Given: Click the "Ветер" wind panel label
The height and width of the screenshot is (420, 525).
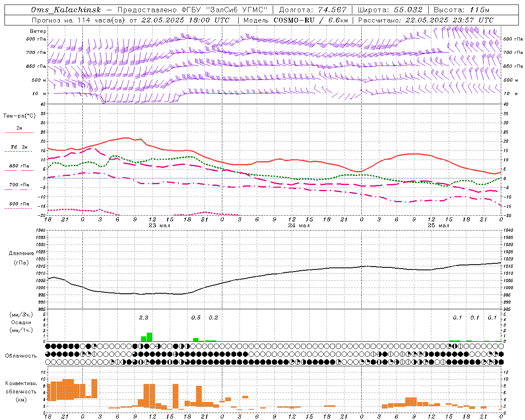Looking at the screenshot, I should pyautogui.click(x=38, y=31).
